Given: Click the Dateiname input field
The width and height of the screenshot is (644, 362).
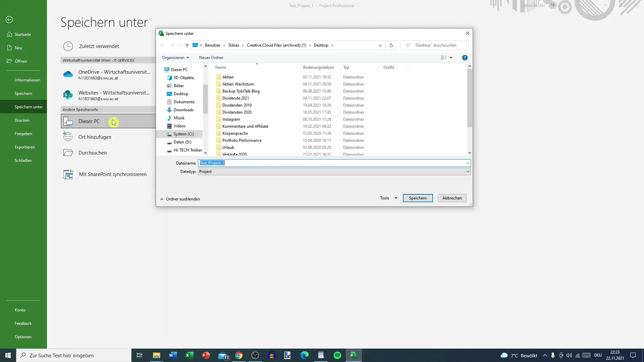Looking at the screenshot, I should click(x=333, y=163).
